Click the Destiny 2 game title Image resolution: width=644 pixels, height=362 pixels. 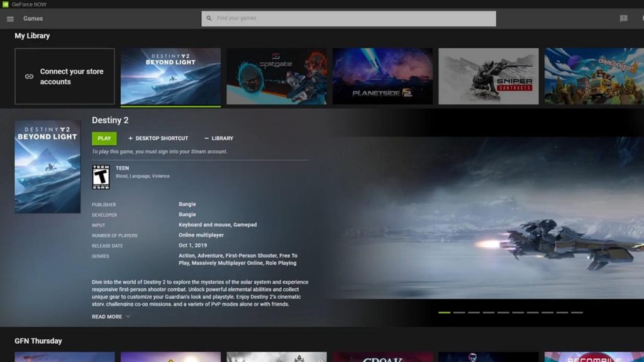[x=110, y=120]
